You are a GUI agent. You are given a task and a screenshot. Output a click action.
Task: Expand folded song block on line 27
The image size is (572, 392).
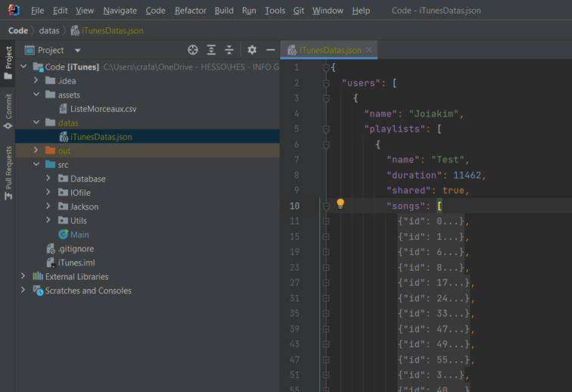(x=326, y=283)
